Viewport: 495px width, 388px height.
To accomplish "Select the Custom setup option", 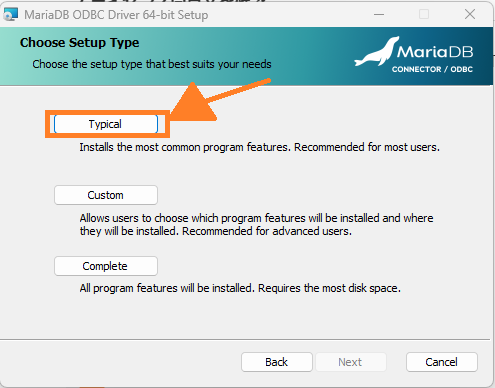I will (x=106, y=195).
